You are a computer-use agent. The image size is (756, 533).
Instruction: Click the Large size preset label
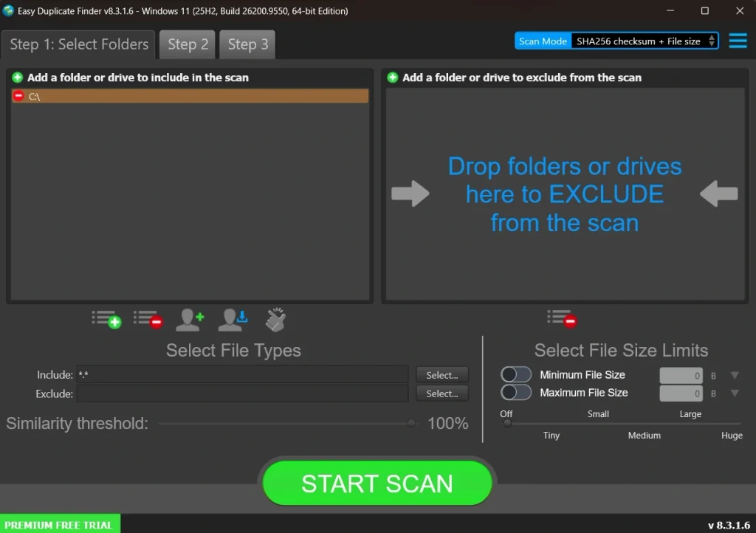click(690, 414)
